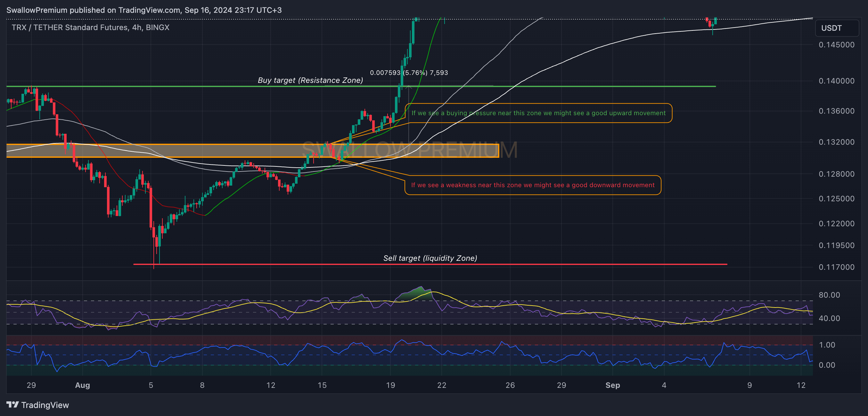Click the 'Buy target (Resistance Zone)' label
The height and width of the screenshot is (416, 868).
310,80
